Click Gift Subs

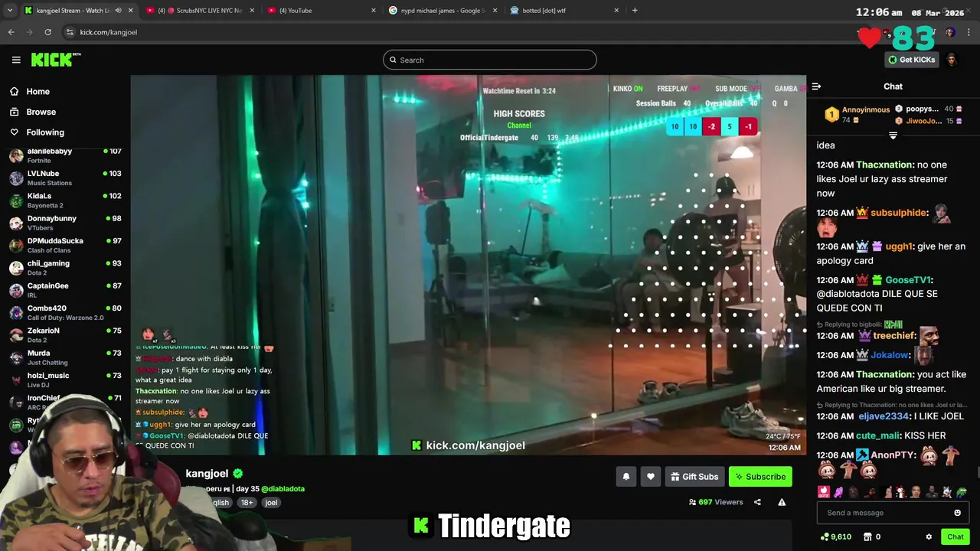click(x=694, y=477)
